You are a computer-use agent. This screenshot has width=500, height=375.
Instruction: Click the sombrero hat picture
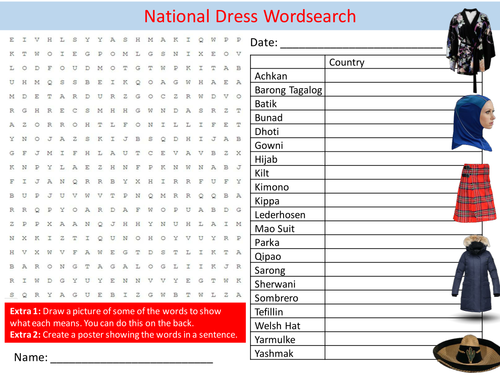pos(467,353)
